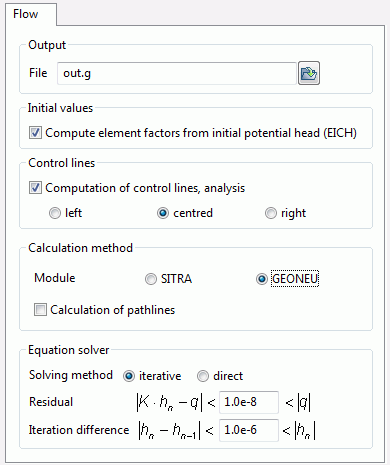Image resolution: width=390 pixels, height=465 pixels.
Task: Select the left control line option
Action: pyautogui.click(x=55, y=213)
